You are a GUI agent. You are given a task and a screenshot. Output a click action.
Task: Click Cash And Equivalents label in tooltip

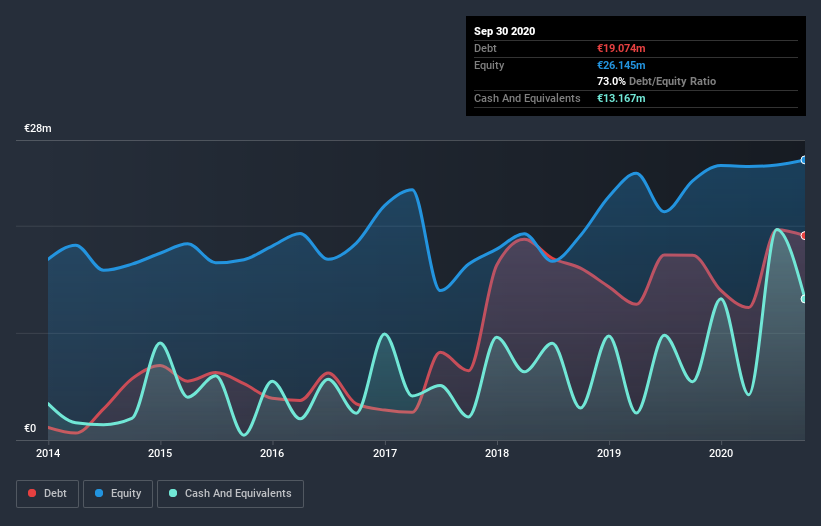[527, 98]
